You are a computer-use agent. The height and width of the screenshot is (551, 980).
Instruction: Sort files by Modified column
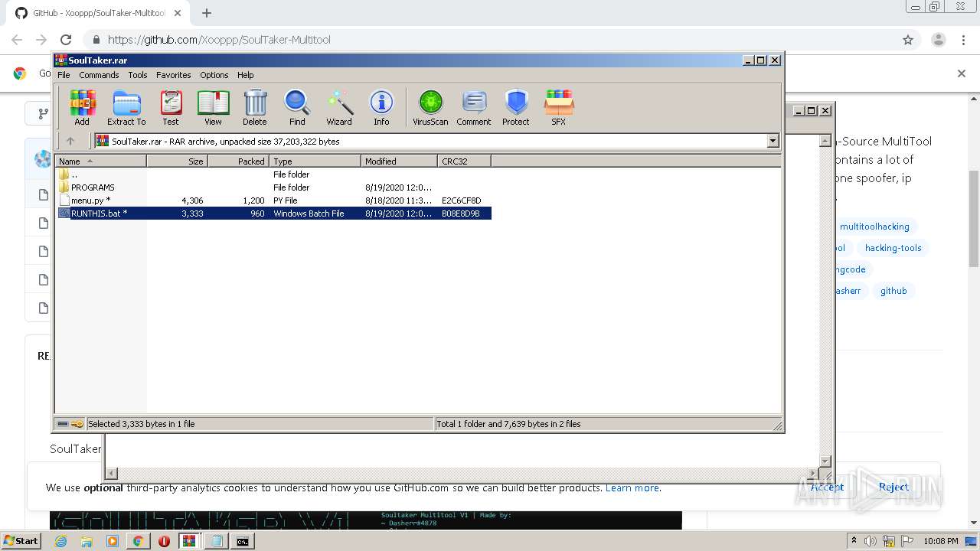tap(399, 161)
